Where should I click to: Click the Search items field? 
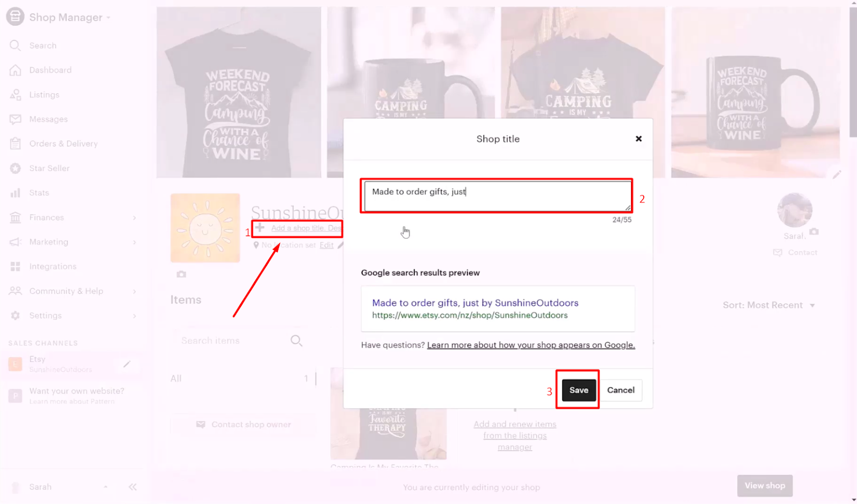coord(239,341)
